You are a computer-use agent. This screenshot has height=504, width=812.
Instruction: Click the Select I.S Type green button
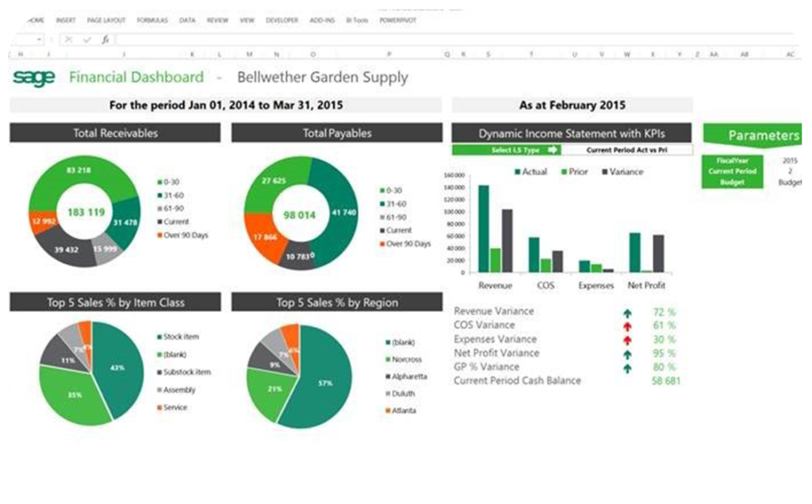[x=506, y=150]
